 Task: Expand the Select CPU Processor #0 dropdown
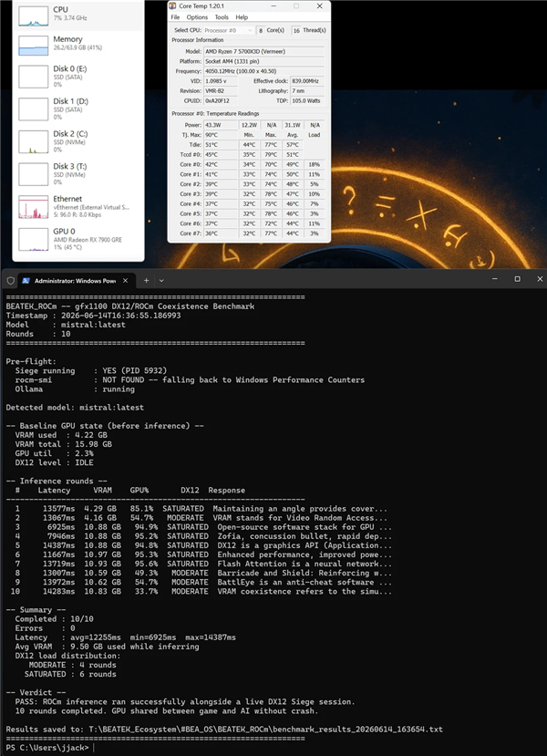point(229,30)
